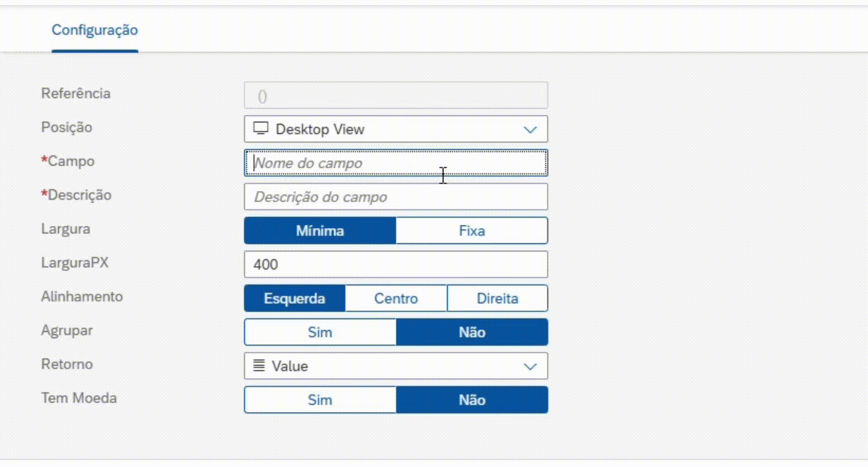Set alignment to Direita

tap(497, 298)
